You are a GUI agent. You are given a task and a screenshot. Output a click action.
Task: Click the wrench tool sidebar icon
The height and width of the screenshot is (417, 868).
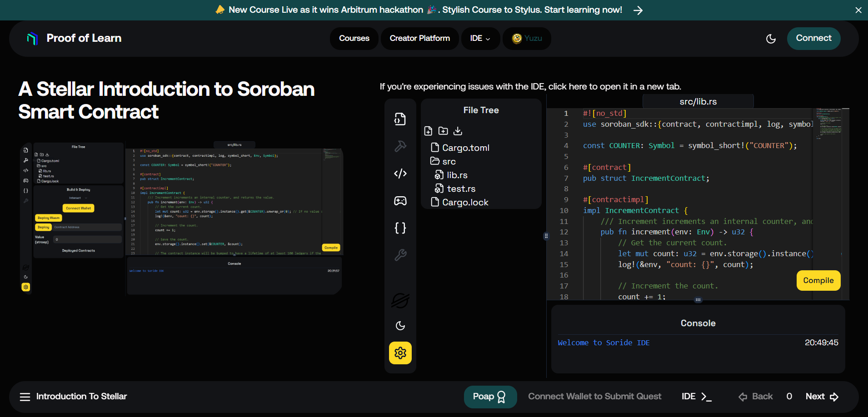click(x=400, y=255)
